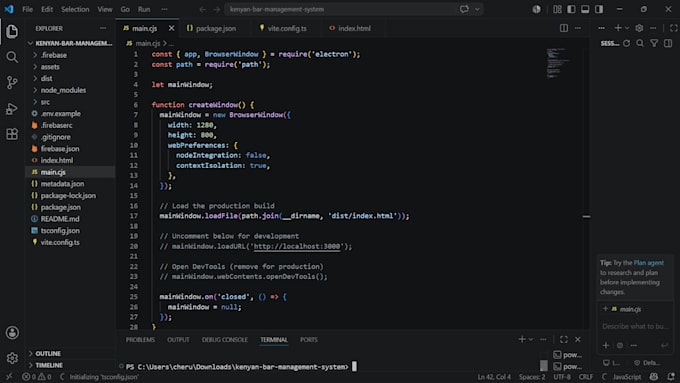This screenshot has width=680, height=383.
Task: Follow the http://localhost:3000 link
Action: 297,246
